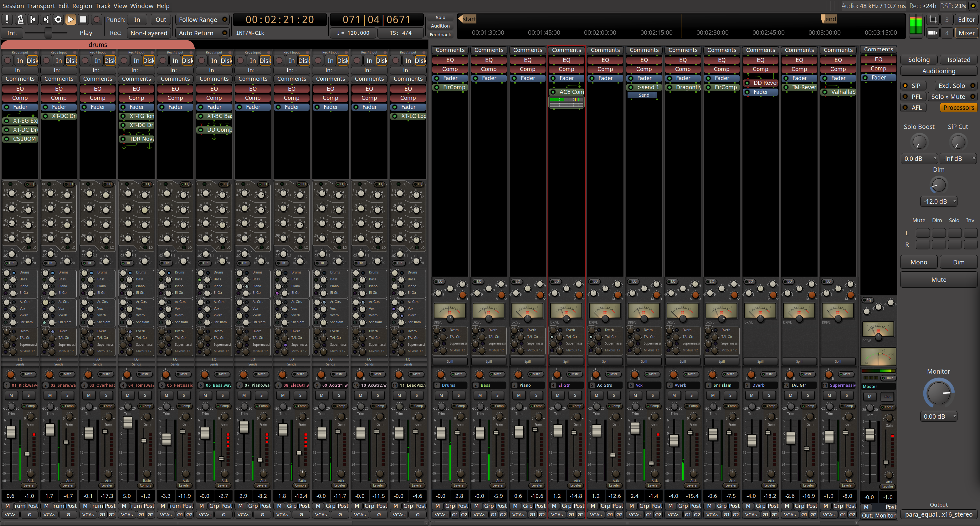Expand the Dim level -12.0 dB dropdown
This screenshot has height=526, width=980.
[x=939, y=202]
